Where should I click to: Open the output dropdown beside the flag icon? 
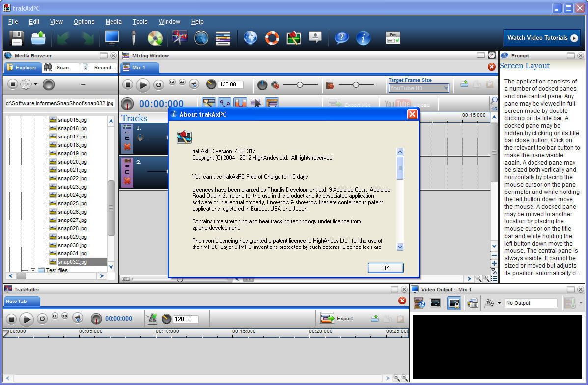pyautogui.click(x=499, y=303)
